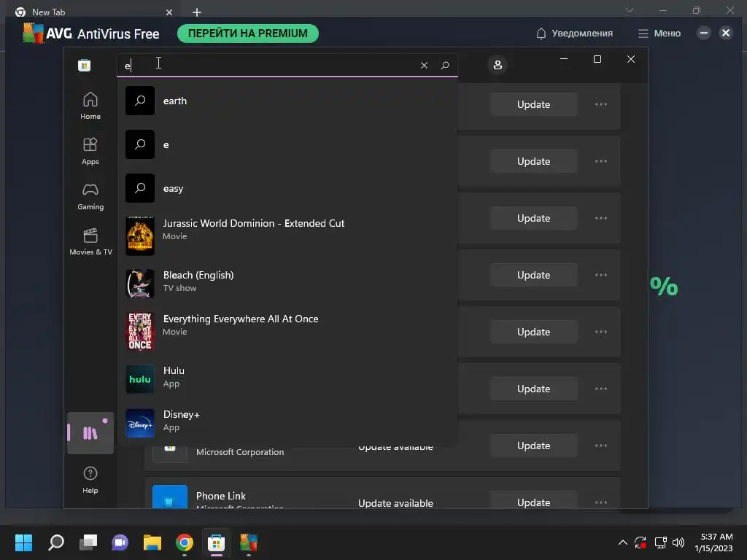Open the Disney+ app suggestion

tap(287, 423)
